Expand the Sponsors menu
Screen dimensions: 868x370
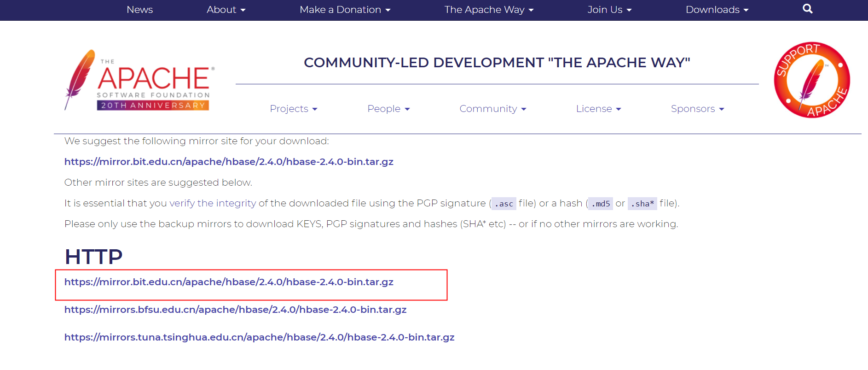click(x=698, y=109)
